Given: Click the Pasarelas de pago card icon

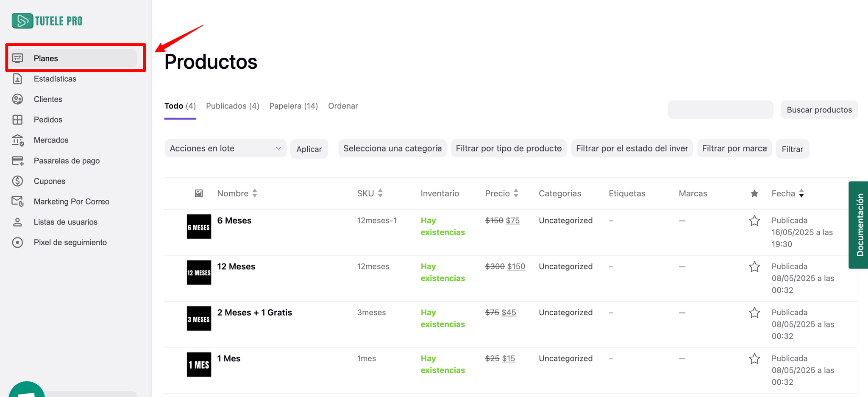Looking at the screenshot, I should tap(17, 161).
